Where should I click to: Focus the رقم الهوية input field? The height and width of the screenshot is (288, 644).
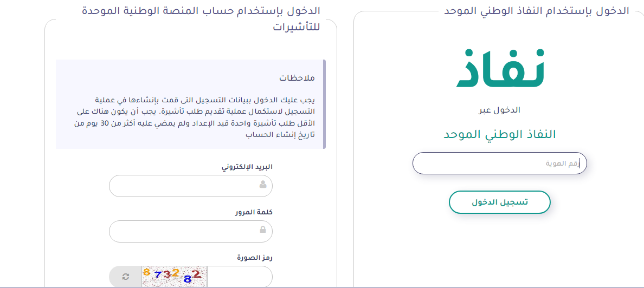[499, 163]
